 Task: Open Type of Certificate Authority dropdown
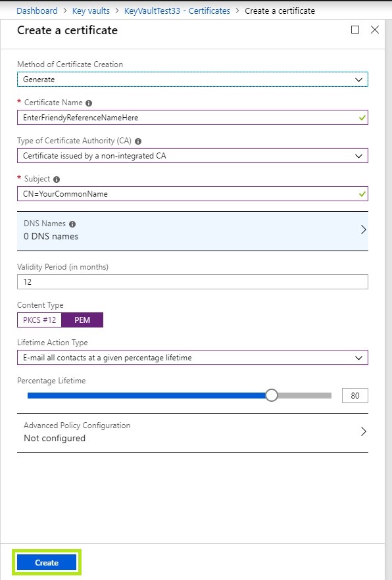(192, 156)
